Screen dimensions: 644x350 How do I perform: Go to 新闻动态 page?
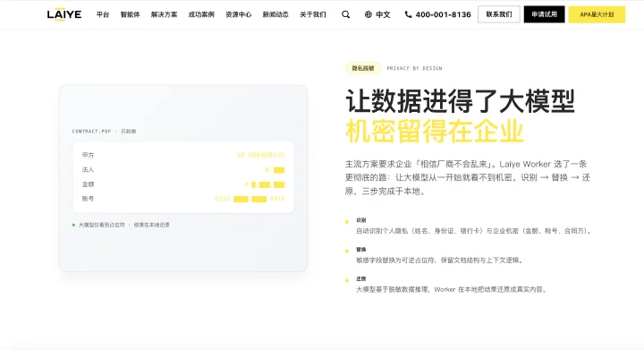coord(275,14)
